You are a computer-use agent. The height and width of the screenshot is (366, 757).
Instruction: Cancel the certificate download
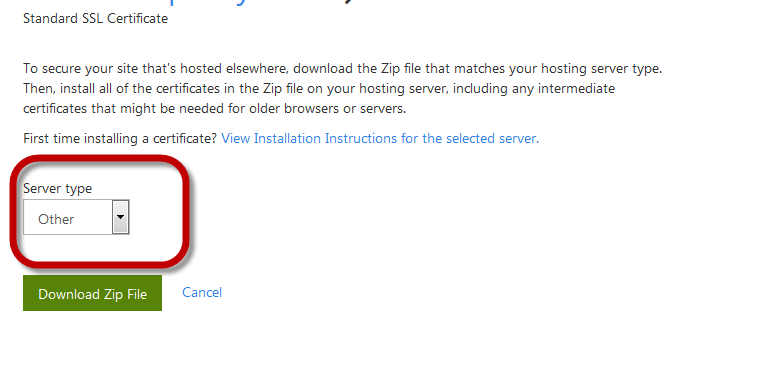click(x=202, y=293)
